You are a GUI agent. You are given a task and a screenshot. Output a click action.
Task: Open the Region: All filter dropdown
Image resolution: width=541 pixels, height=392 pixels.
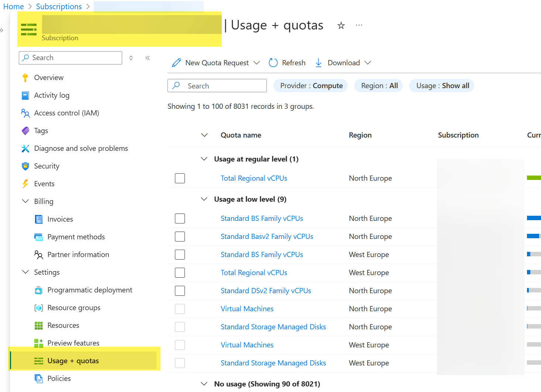378,85
